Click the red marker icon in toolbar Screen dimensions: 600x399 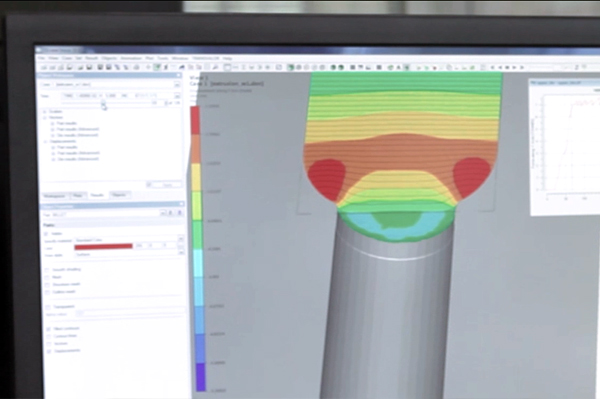tap(434, 68)
